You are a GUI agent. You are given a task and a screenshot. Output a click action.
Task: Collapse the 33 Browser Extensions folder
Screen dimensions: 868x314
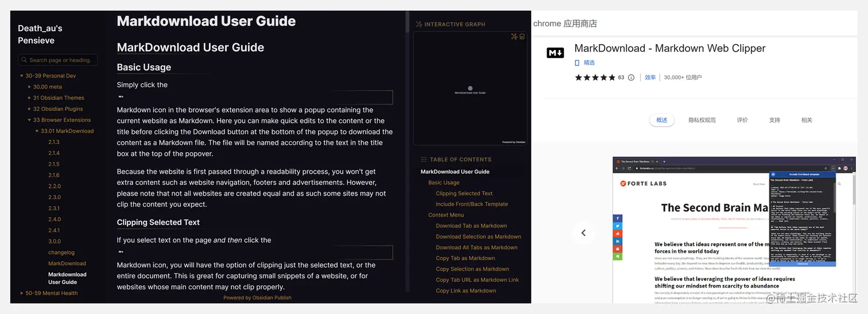pyautogui.click(x=29, y=120)
